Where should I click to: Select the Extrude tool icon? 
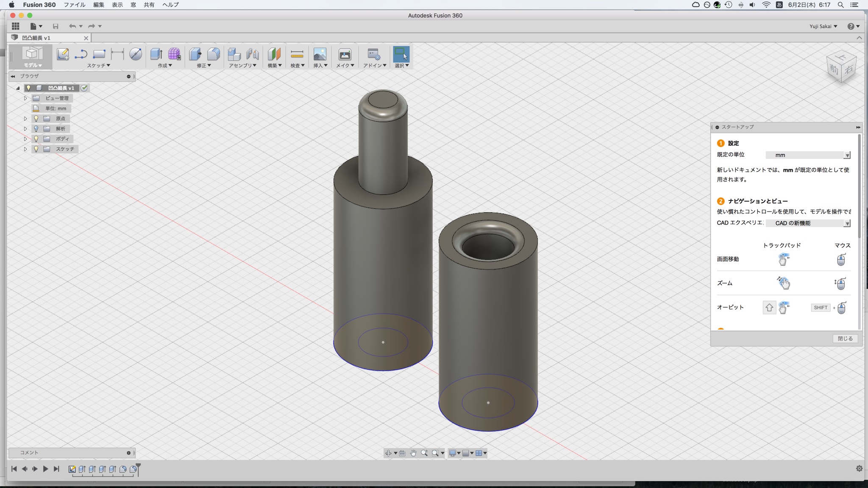tap(156, 54)
